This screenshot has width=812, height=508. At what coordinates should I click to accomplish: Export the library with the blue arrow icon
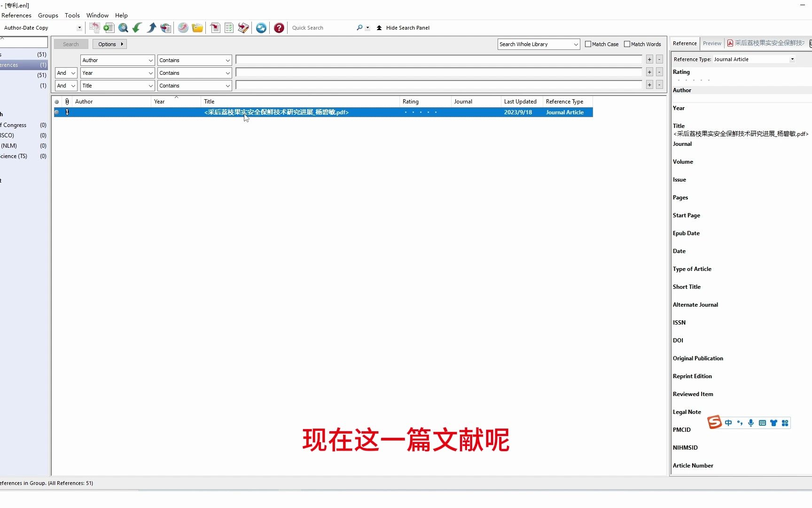(151, 28)
